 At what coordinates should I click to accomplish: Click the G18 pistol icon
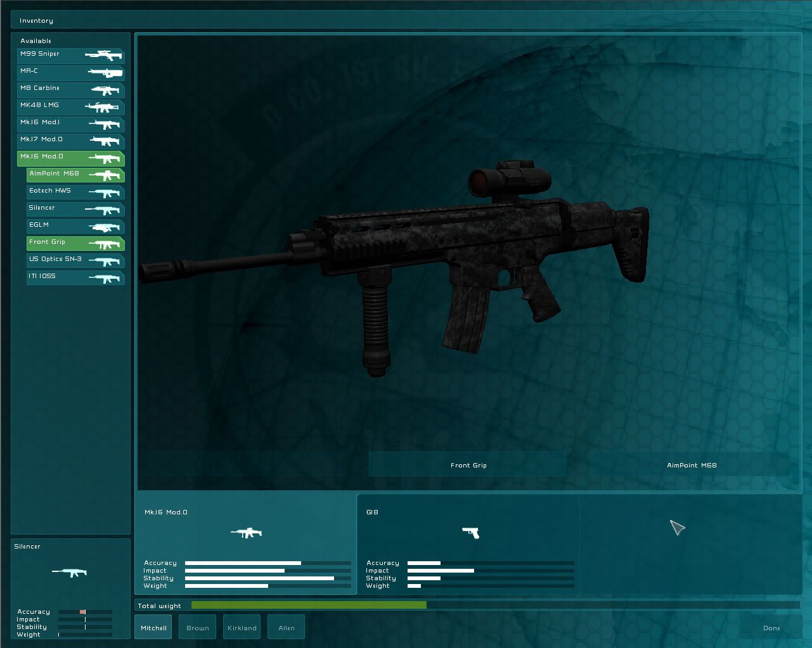[470, 533]
